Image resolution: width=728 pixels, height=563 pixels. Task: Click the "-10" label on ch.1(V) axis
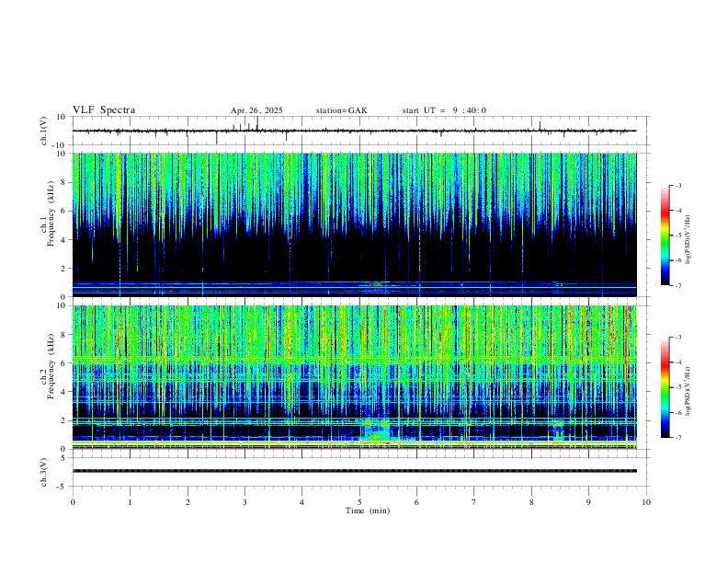pos(60,145)
